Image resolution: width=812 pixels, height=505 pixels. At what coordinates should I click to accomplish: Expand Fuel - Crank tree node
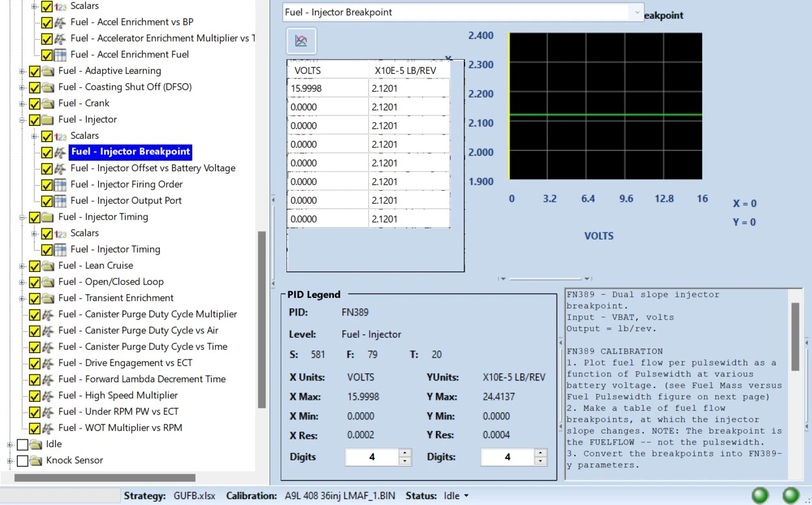(23, 103)
